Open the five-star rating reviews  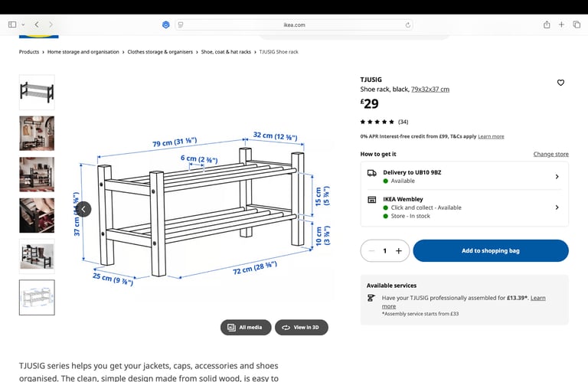pos(384,122)
